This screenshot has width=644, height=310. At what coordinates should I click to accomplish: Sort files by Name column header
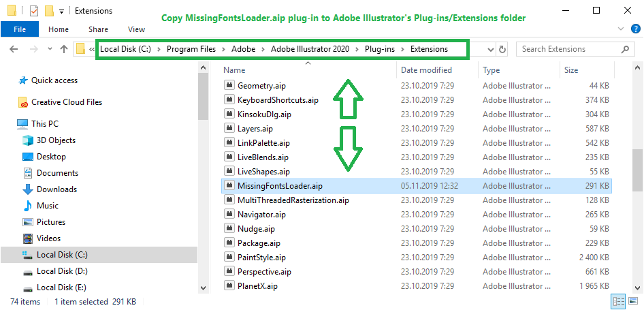pyautogui.click(x=234, y=70)
